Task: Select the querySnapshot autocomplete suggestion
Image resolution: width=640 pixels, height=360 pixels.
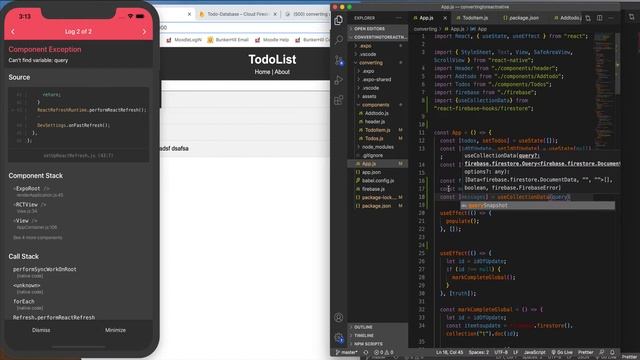Action: pos(537,205)
